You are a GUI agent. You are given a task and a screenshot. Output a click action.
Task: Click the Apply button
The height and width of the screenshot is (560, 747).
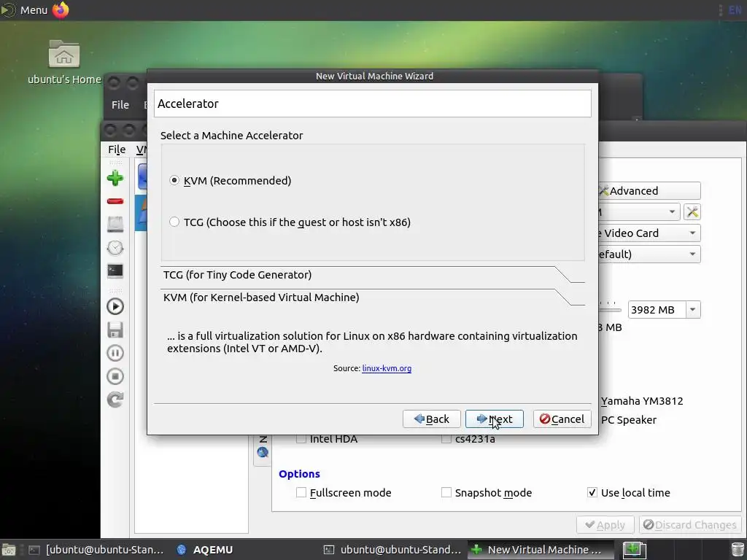tap(605, 525)
